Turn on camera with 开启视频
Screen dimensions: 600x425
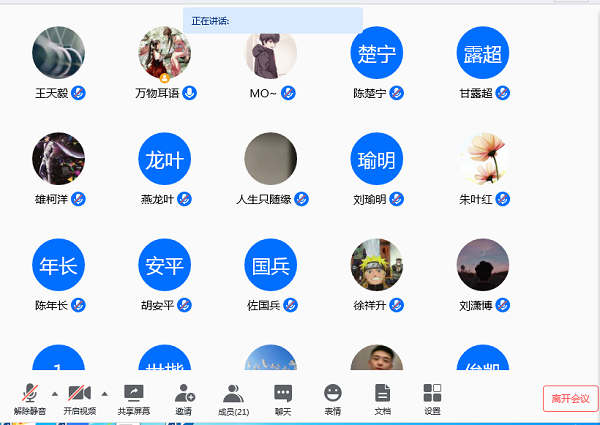(x=80, y=397)
